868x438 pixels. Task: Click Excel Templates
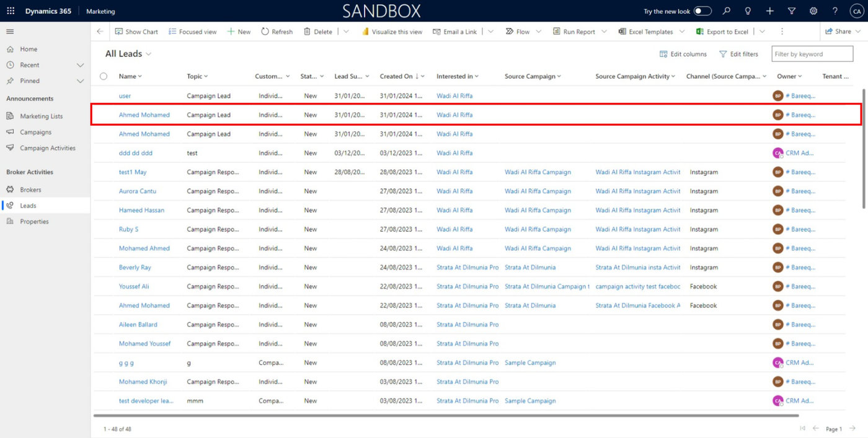(x=645, y=32)
